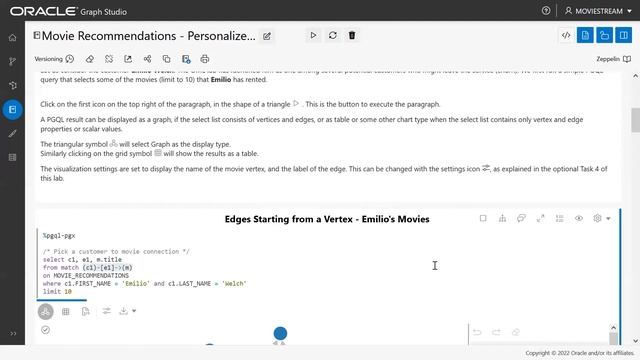Screen dimensions: 640x360
Task: Toggle line numbers in the paragraph
Action: (560, 218)
